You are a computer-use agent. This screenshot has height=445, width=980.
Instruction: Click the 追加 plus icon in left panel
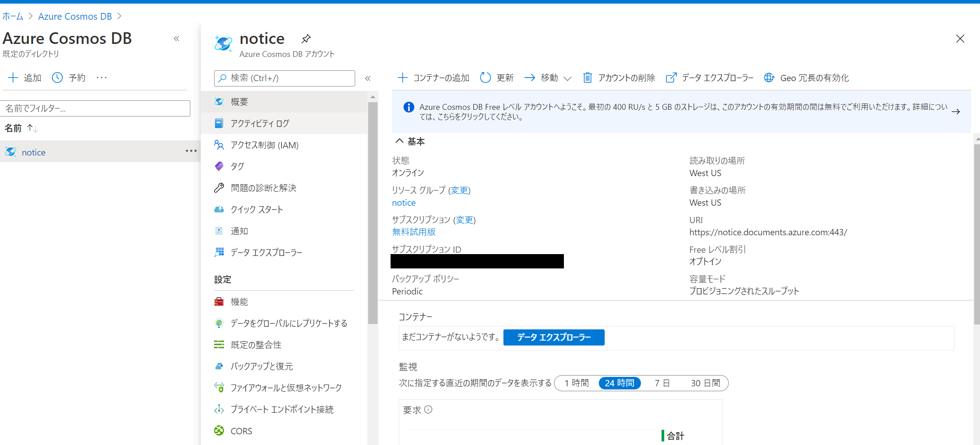13,78
